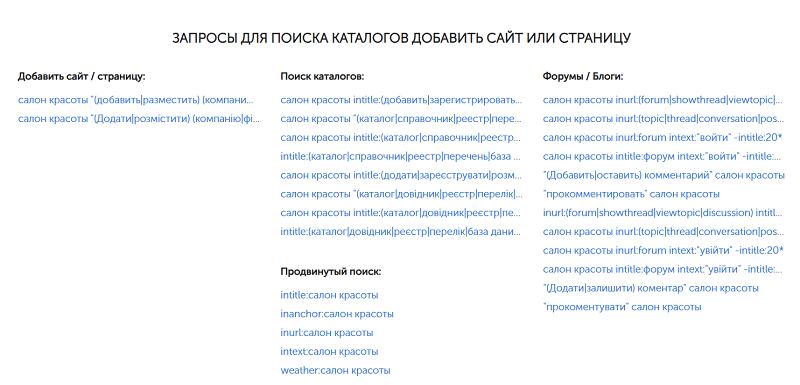Click 'weather:салон красоты' link
800x385 pixels.
point(335,371)
